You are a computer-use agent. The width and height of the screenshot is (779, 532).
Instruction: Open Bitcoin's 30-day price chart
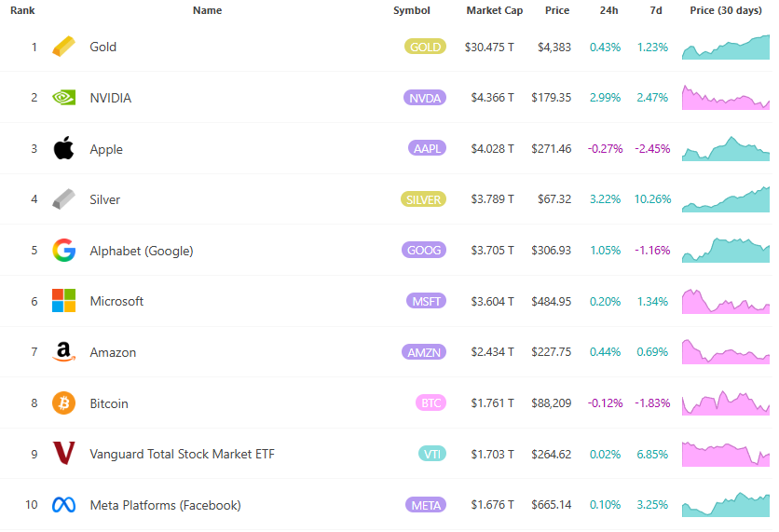point(726,403)
